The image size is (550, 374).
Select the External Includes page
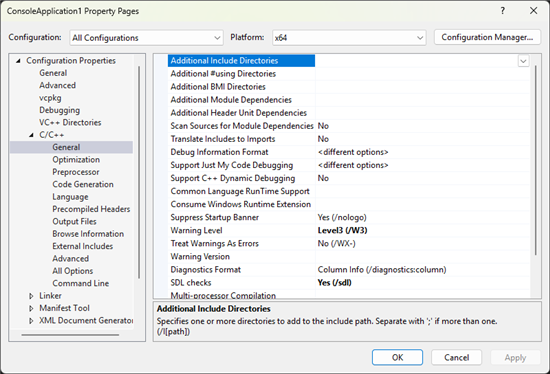82,246
